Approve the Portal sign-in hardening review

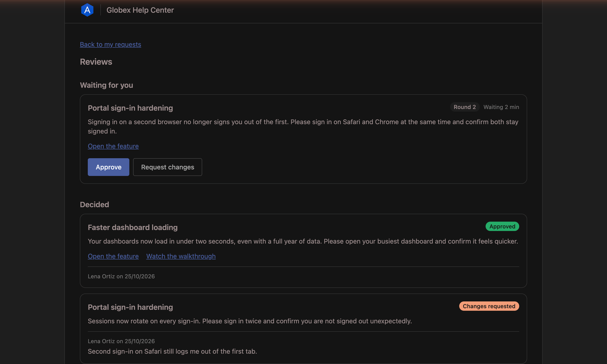[108, 167]
